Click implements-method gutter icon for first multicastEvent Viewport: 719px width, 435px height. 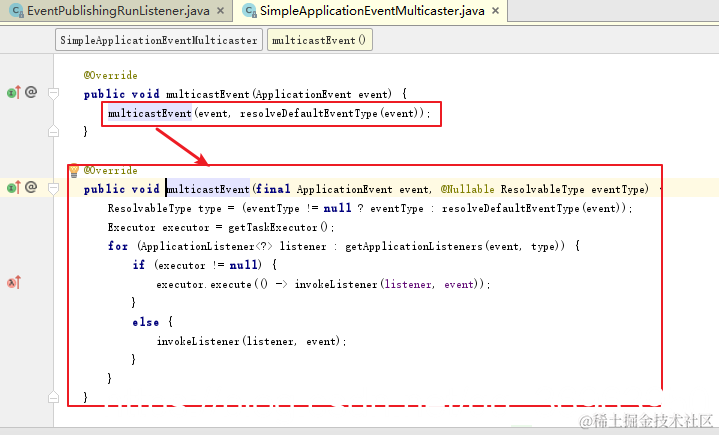(x=14, y=93)
